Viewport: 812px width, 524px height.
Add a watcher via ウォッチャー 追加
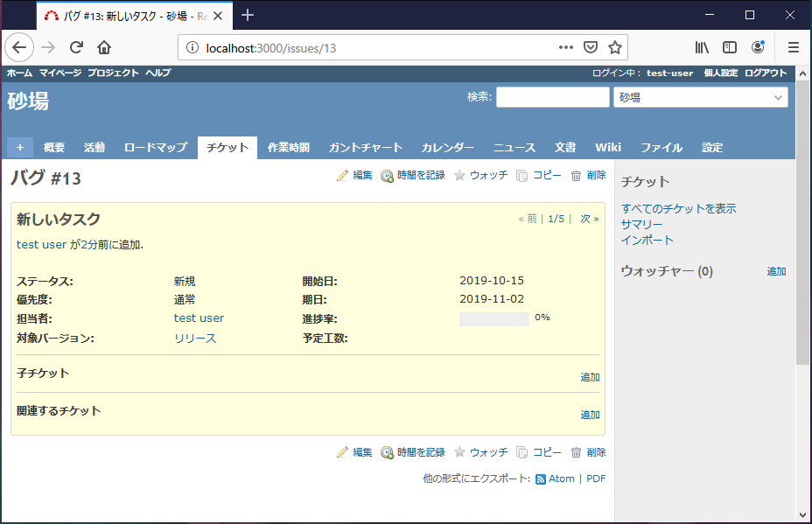(x=776, y=271)
